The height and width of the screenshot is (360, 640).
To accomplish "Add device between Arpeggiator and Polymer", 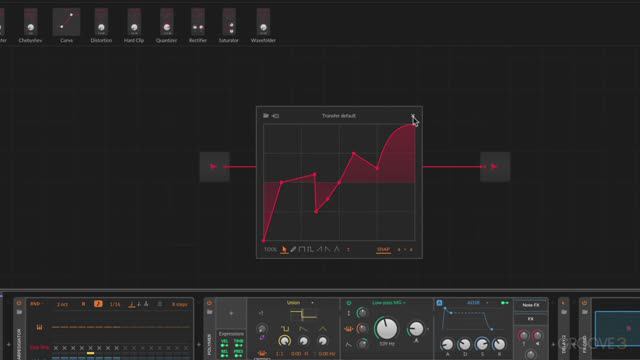I will 199,345.
